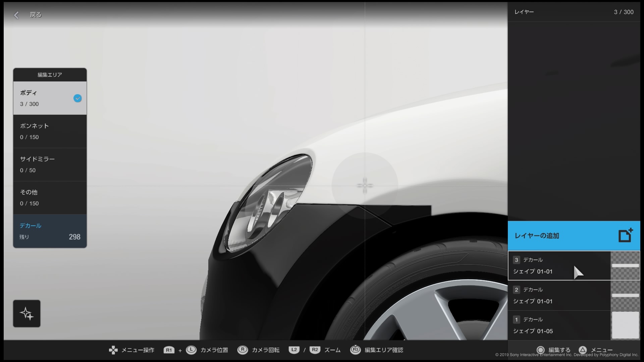This screenshot has width=644, height=362.
Task: Click the R2 zoom button icon
Action: 315,350
